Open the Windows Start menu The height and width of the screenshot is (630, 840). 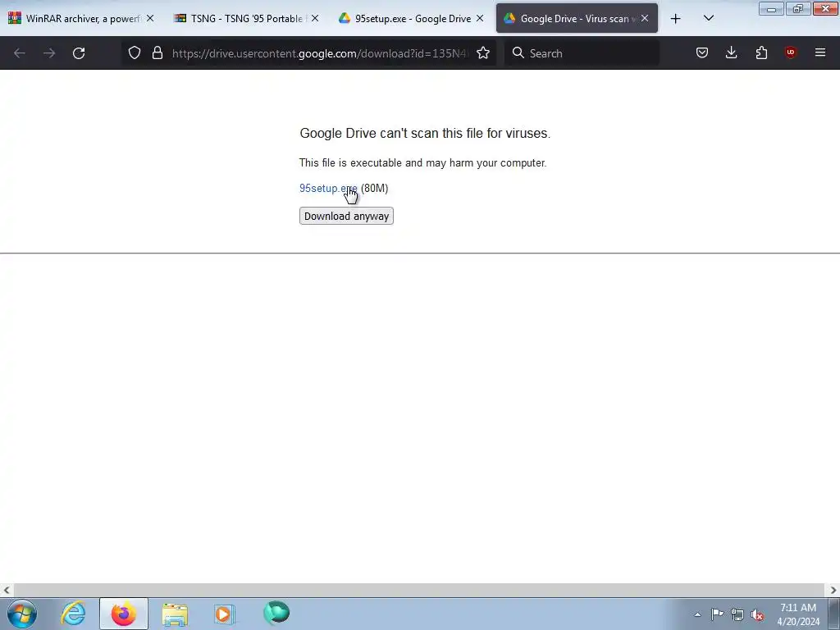click(22, 614)
